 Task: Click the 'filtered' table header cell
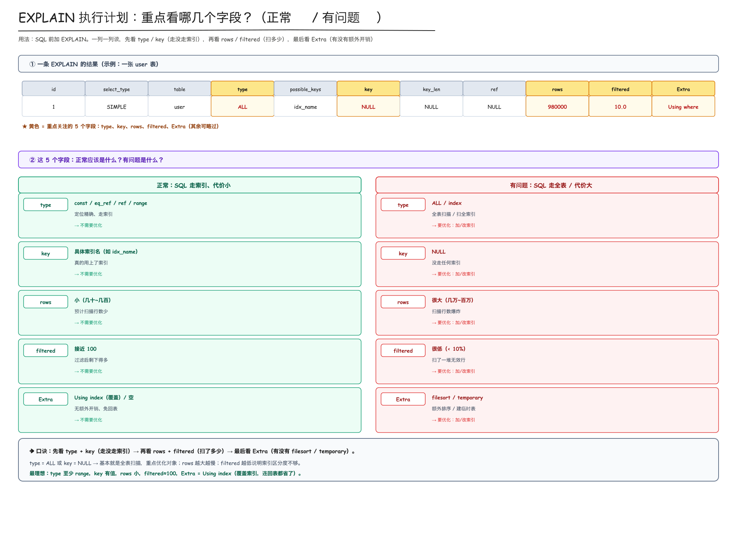click(x=620, y=89)
